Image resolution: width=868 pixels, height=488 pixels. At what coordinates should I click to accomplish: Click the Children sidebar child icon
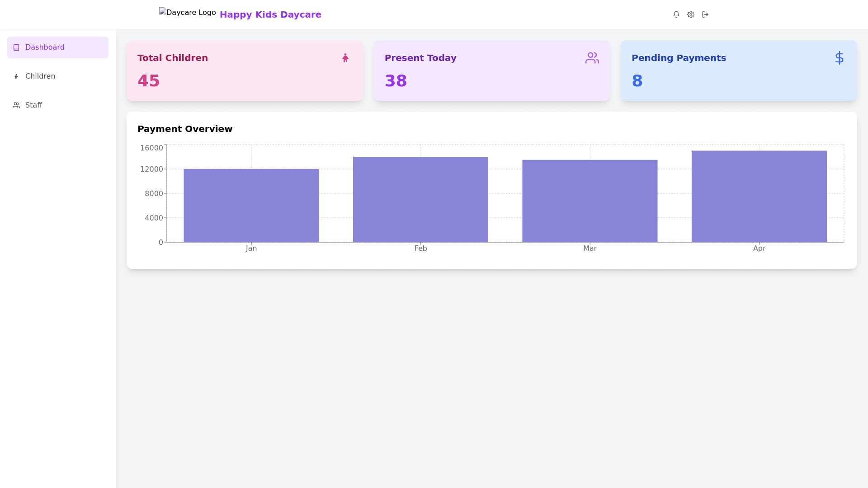[x=16, y=76]
